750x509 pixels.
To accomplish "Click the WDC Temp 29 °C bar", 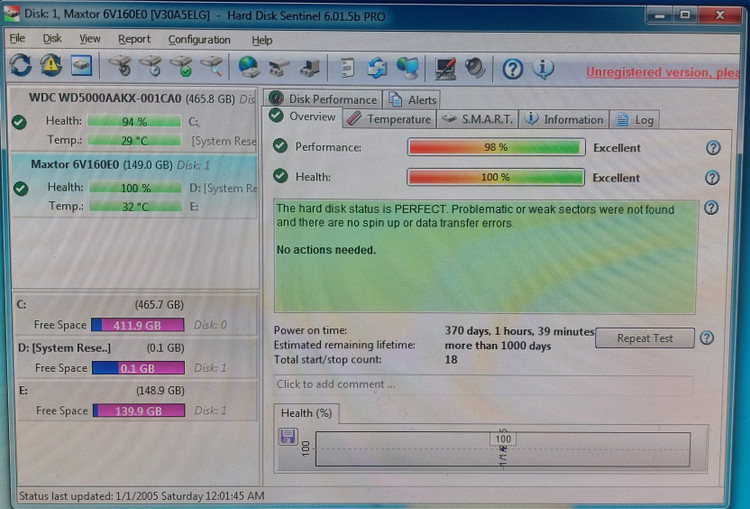I will 135,141.
